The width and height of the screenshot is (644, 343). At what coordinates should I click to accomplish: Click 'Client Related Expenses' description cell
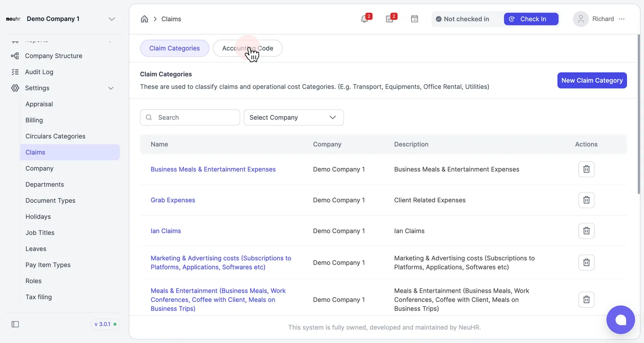tap(430, 200)
